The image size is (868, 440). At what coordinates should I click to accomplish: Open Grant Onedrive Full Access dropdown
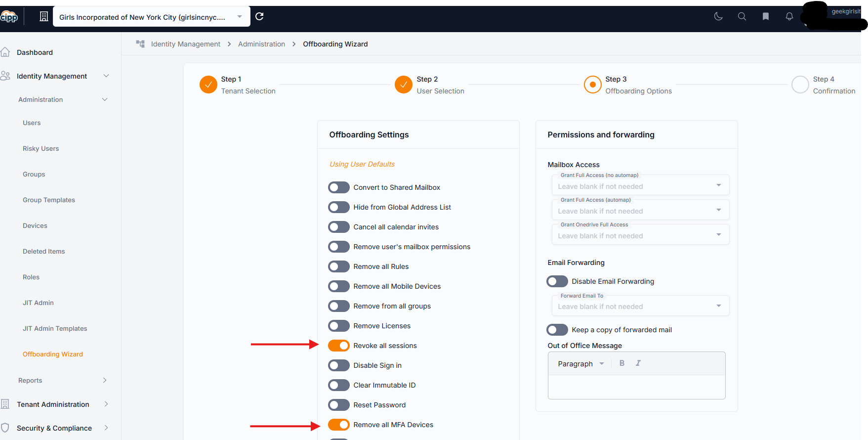point(640,235)
